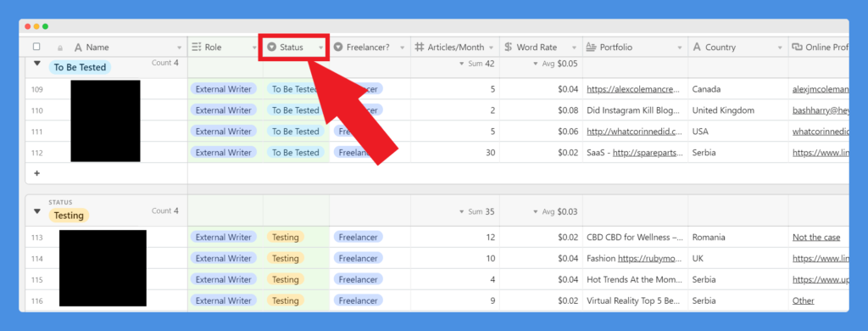This screenshot has height=331, width=868.
Task: Click the long-text icon in the Portfolio header
Action: (x=591, y=48)
